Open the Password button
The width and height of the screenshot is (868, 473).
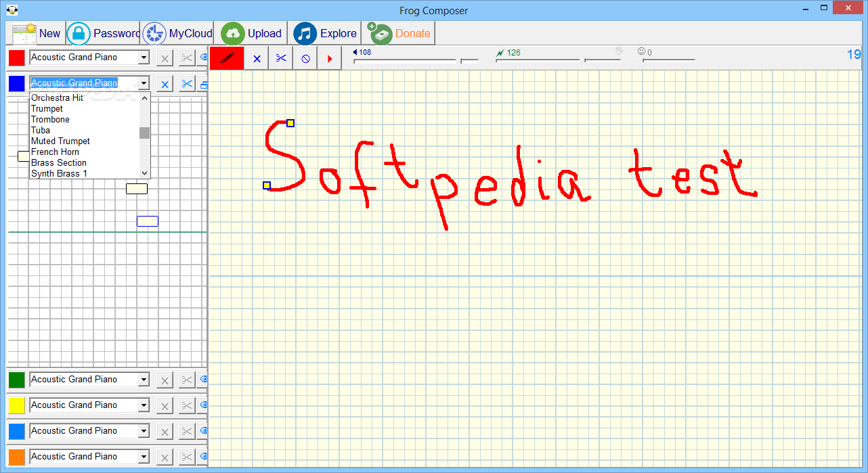pos(103,33)
